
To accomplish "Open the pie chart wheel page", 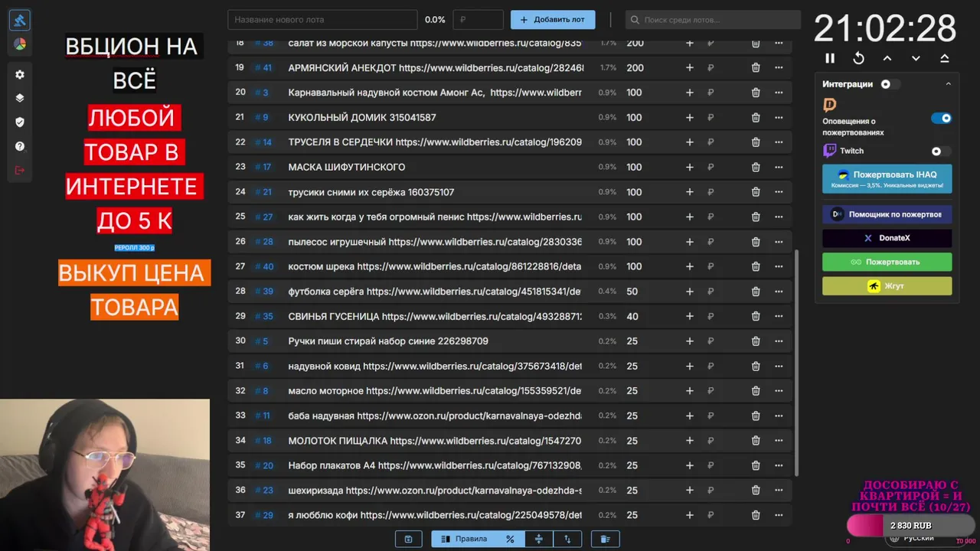I will [20, 44].
